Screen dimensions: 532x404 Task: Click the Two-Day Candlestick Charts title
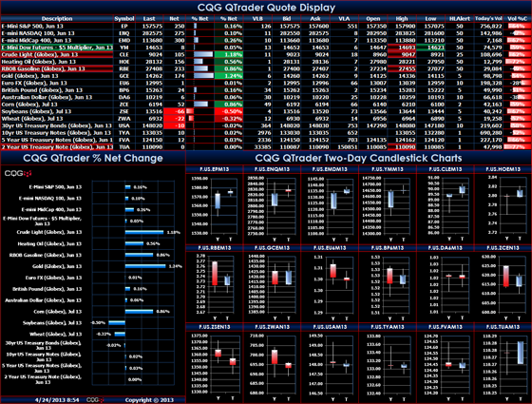(x=358, y=158)
